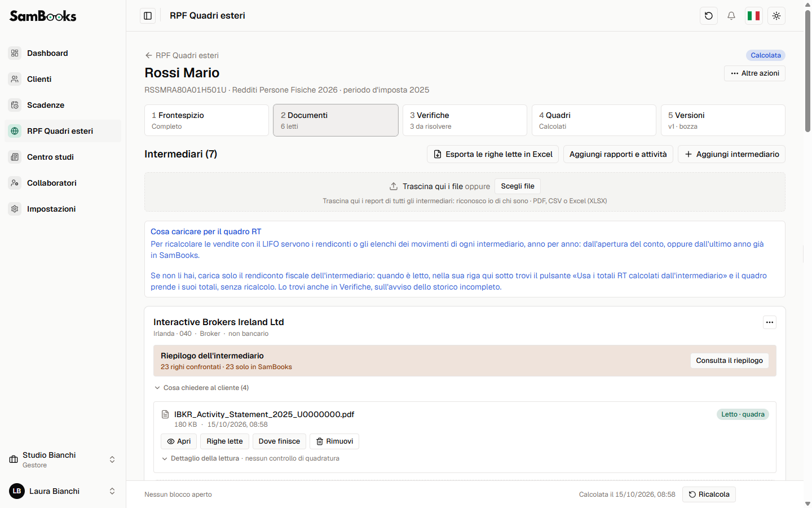This screenshot has width=812, height=508.
Task: Open the IBKR statement with Apri
Action: [x=179, y=441]
